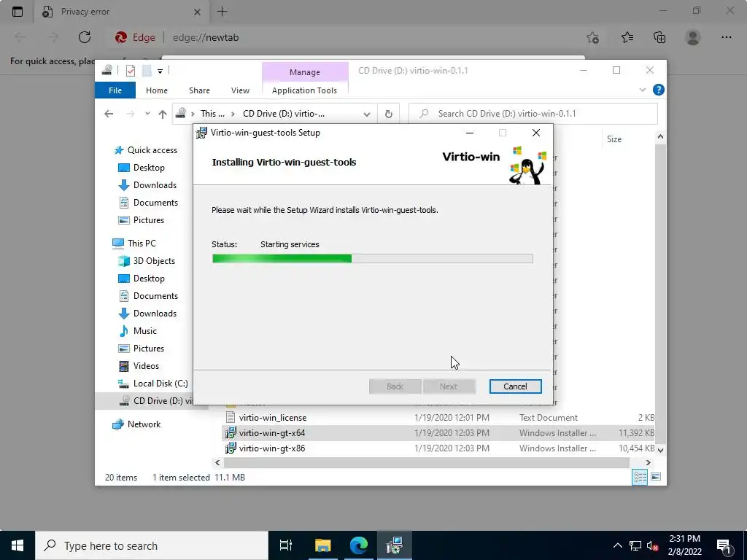Open Downloads under Quick access
The image size is (747, 560).
[x=155, y=184]
